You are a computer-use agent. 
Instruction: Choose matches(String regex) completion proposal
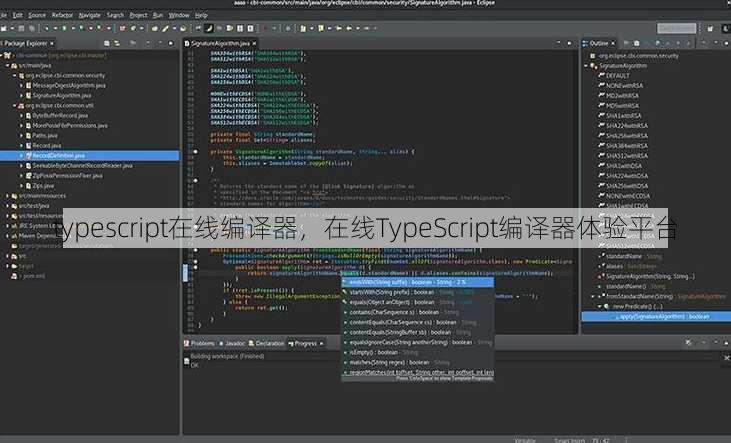418,362
